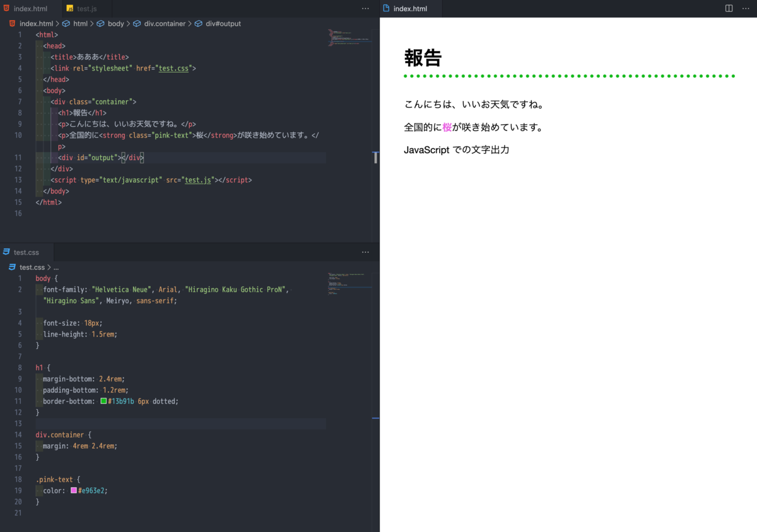Select the index.html tab in left editor

[x=32, y=9]
